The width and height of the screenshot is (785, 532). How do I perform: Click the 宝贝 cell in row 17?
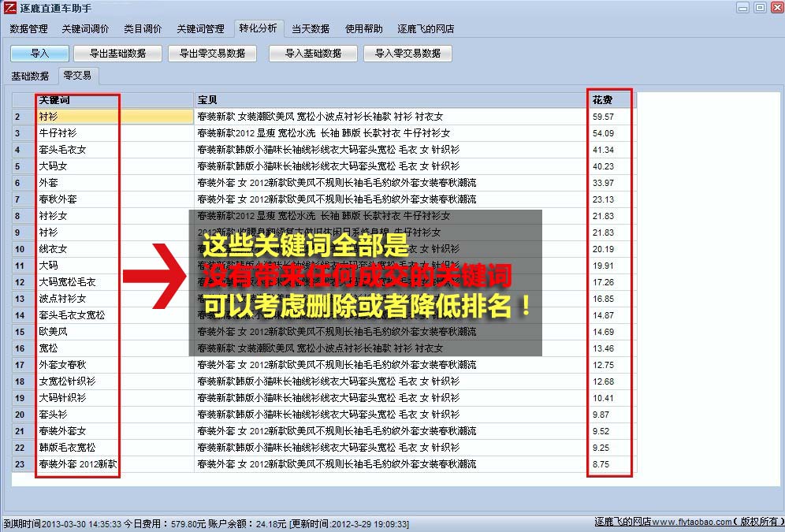click(390, 364)
